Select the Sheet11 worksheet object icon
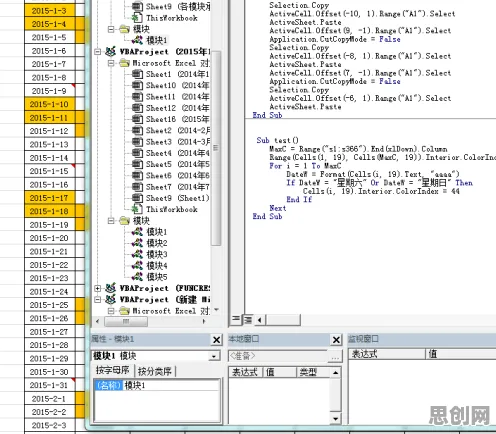496x434 pixels. click(137, 97)
